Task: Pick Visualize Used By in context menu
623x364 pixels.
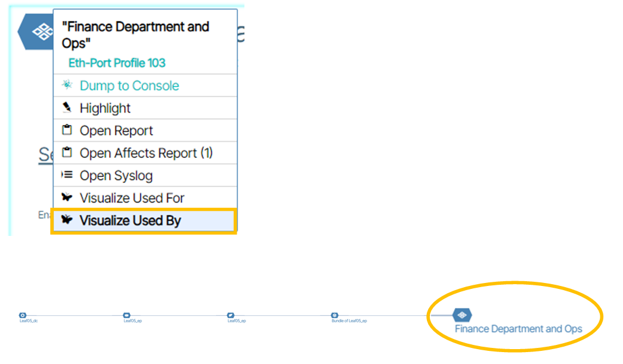Action: click(130, 220)
